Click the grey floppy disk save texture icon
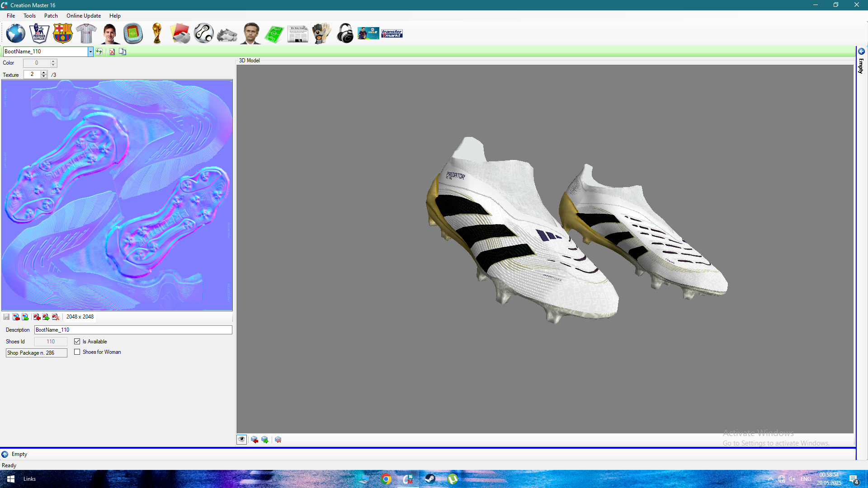Screen dimensions: 868x488 pos(6,317)
